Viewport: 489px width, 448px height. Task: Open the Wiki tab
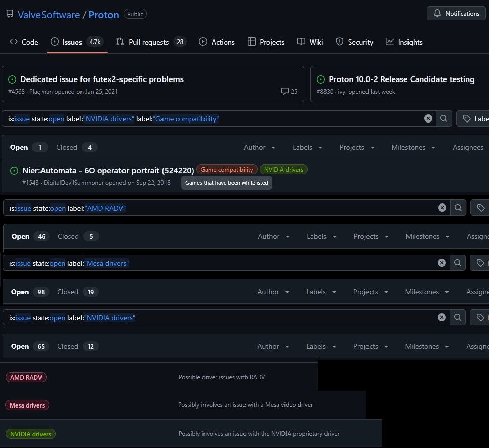pyautogui.click(x=310, y=42)
